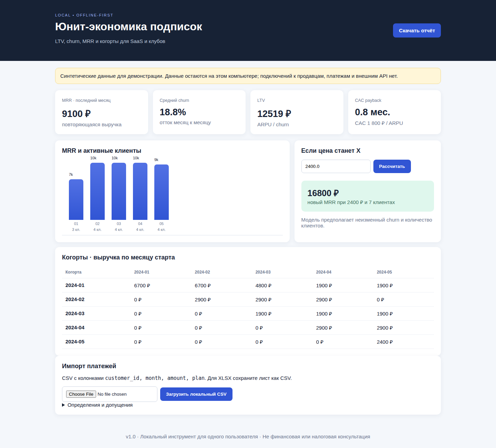Select the month 05 bar in chart

162,192
